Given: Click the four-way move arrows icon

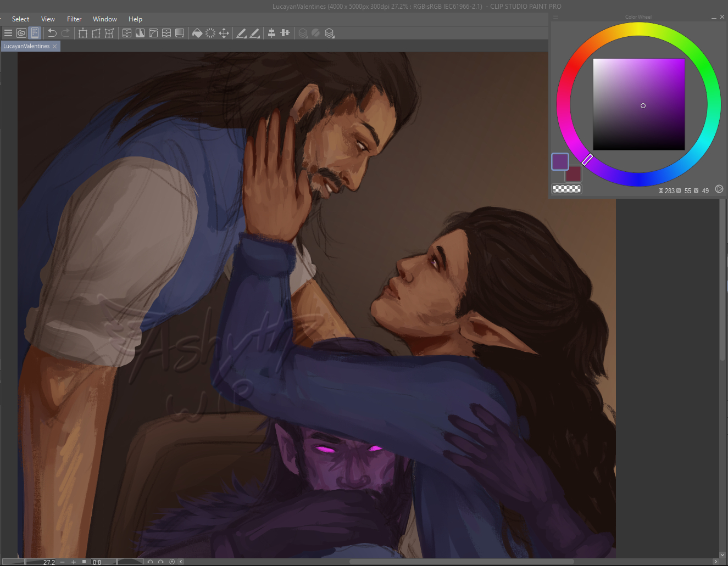Looking at the screenshot, I should tap(224, 33).
